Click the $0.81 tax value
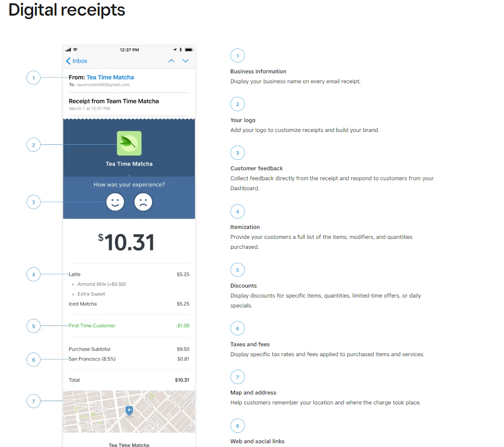 [x=184, y=359]
